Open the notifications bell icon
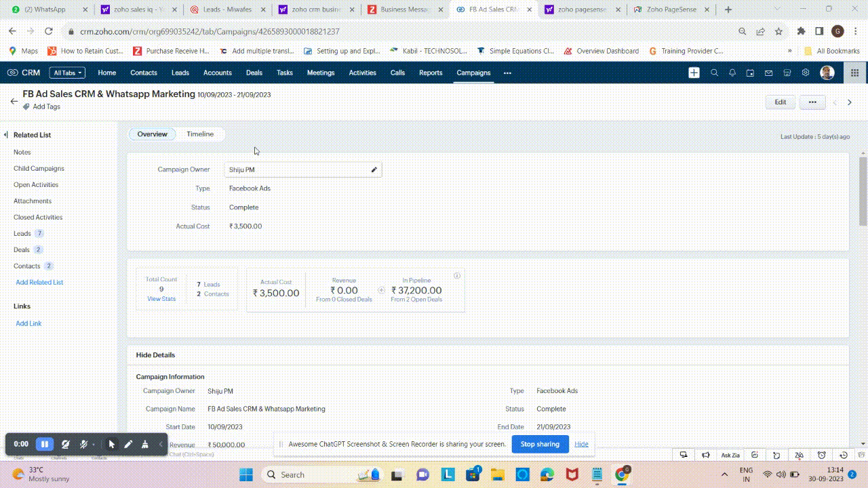The image size is (868, 488). pyautogui.click(x=732, y=73)
